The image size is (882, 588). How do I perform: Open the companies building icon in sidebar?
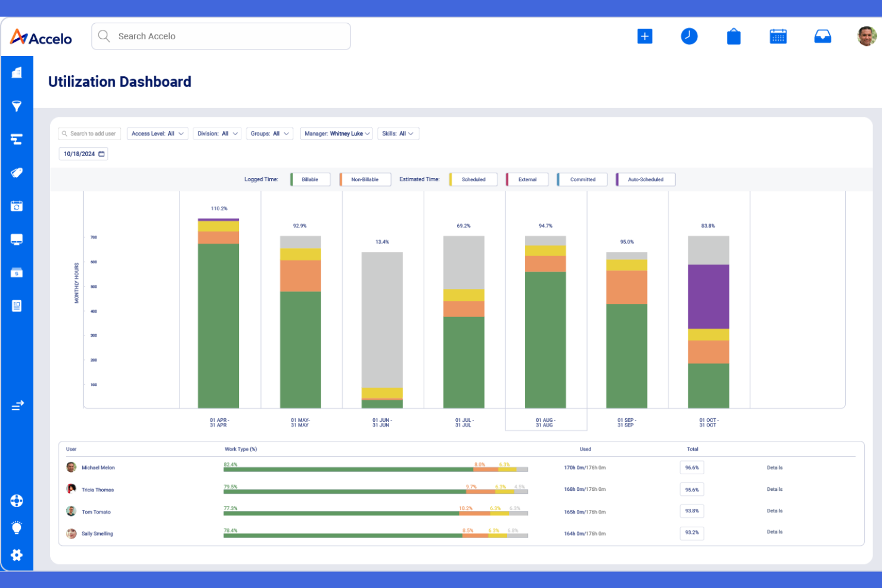click(x=17, y=73)
